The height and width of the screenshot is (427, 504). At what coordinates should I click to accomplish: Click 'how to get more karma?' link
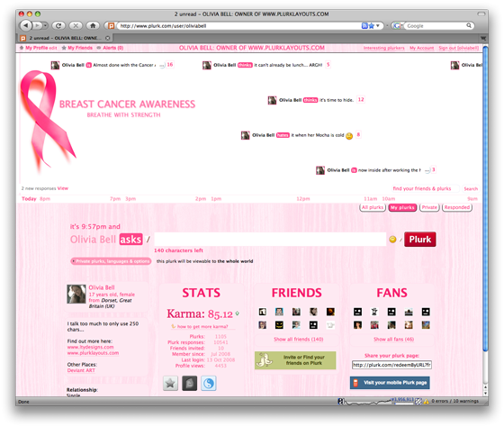pos(202,327)
